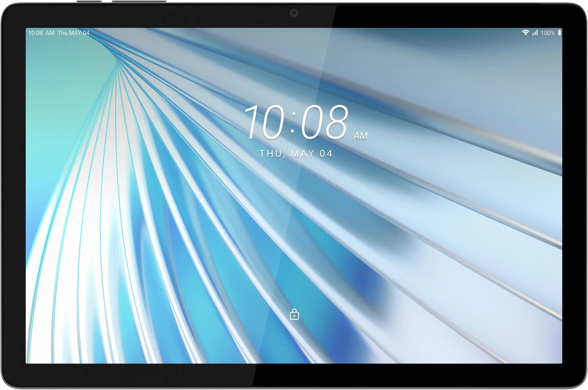The height and width of the screenshot is (390, 588).
Task: Click the AM label in status bar
Action: point(50,33)
